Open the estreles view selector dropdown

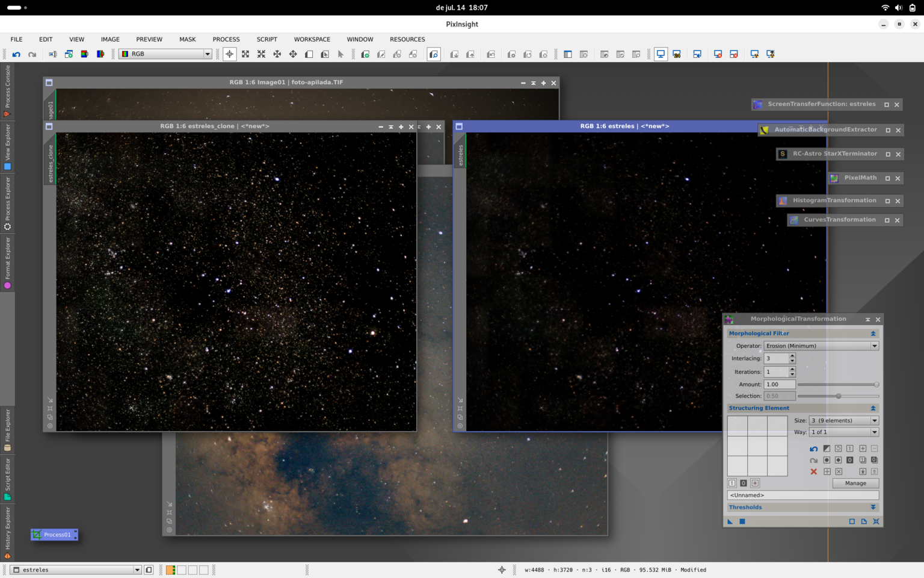[76, 570]
